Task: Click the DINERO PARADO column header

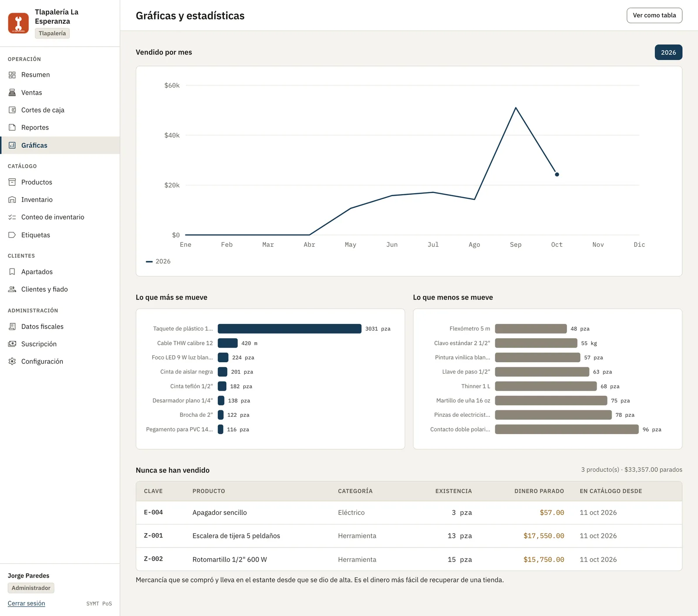Action: coord(539,491)
